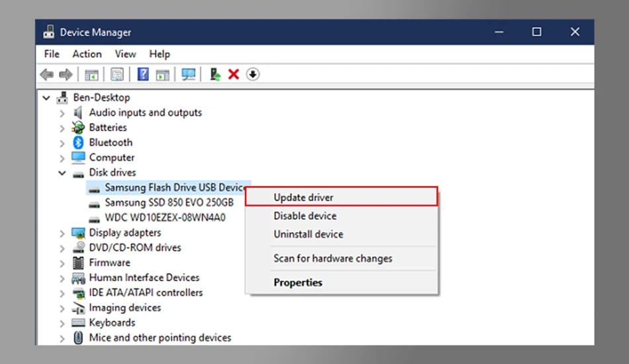Open the Help question mark toolbar icon
The image size is (629, 364).
[x=143, y=75]
